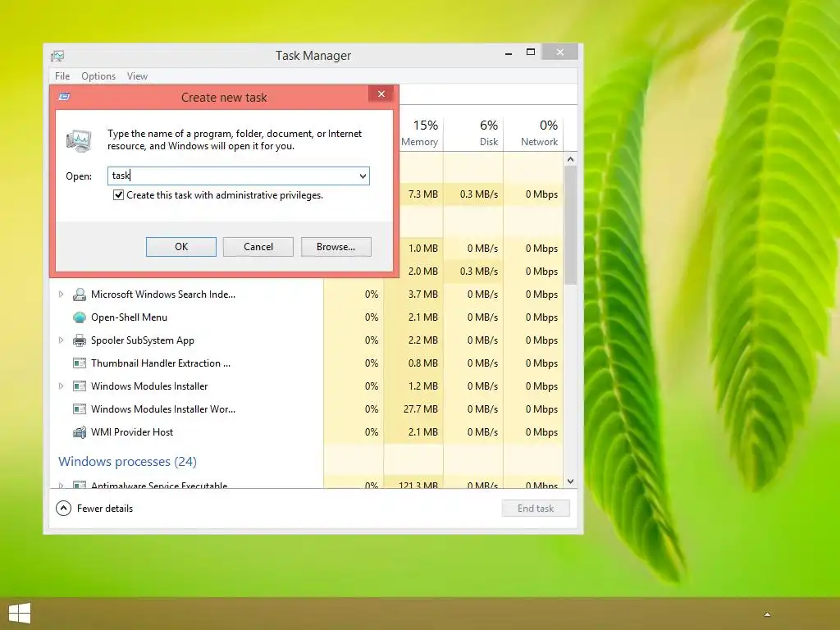Click the Task Manager title bar icon

point(57,56)
